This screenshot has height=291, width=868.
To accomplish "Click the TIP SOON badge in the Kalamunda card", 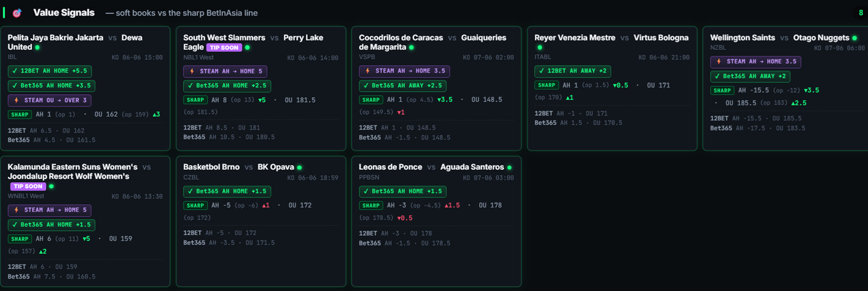I will tap(28, 186).
